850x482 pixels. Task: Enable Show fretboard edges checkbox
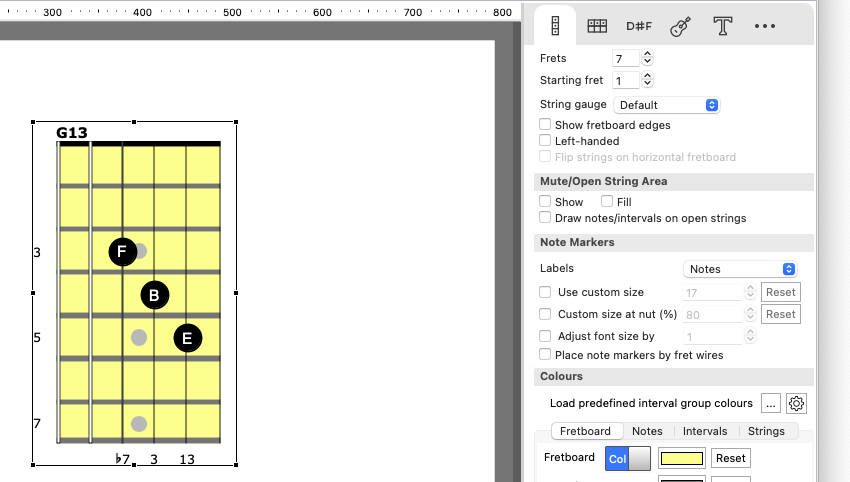coord(545,125)
